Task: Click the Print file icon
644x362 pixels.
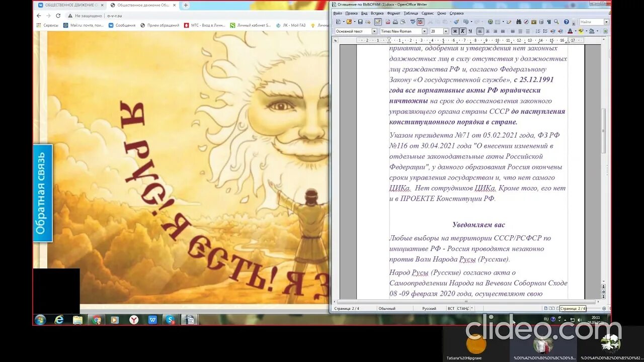Action: [x=395, y=22]
